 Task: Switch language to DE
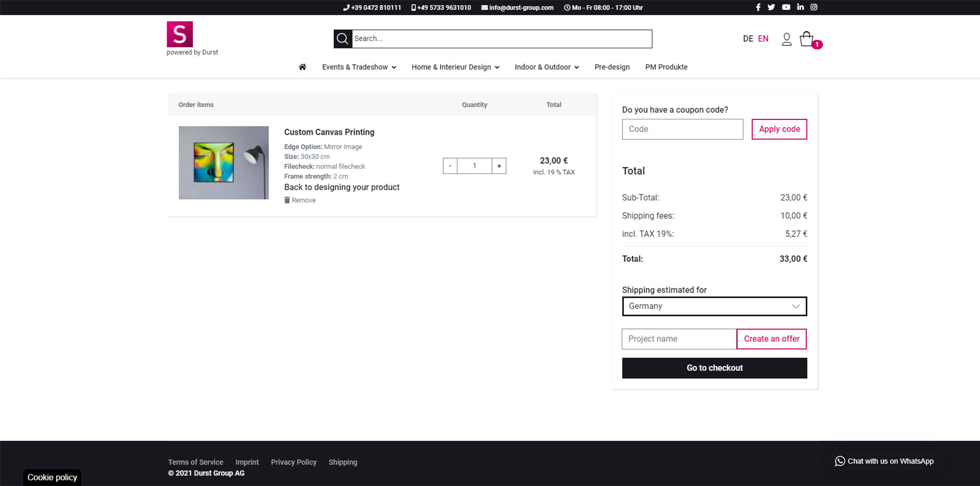click(x=748, y=39)
